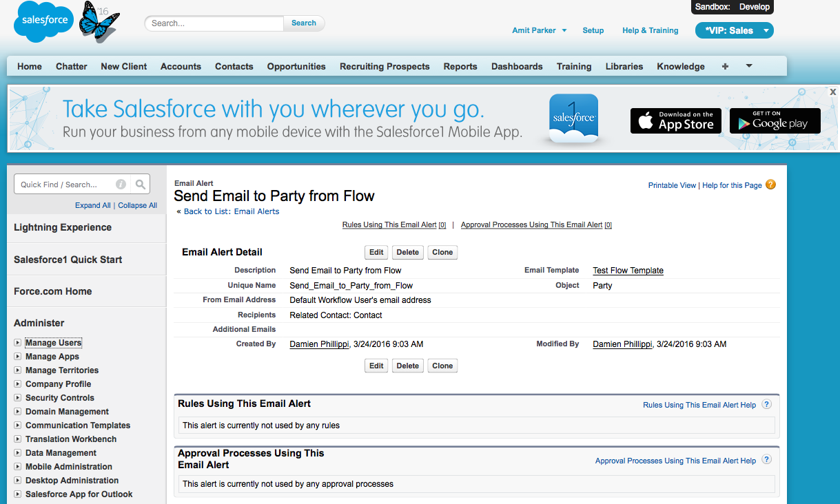Viewport: 840px width, 504px height.
Task: Expand the Data Management tree node
Action: click(x=18, y=453)
